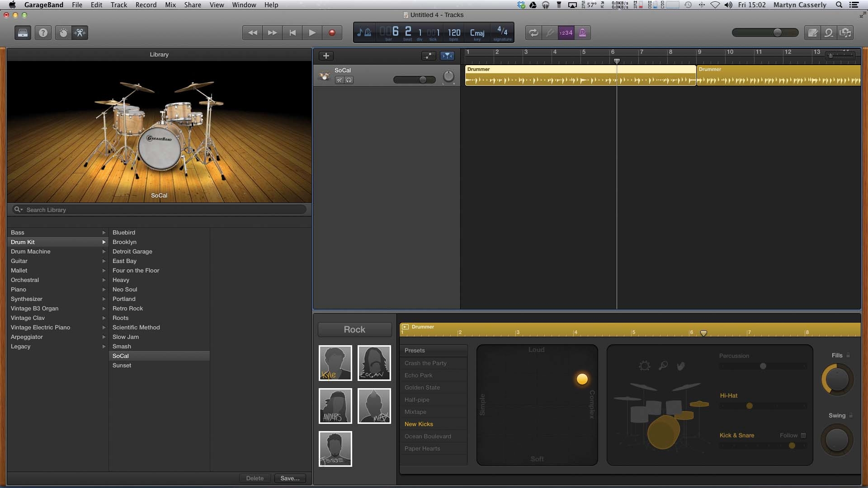Expand the Guitar category arrow
The width and height of the screenshot is (868, 488).
tap(104, 261)
